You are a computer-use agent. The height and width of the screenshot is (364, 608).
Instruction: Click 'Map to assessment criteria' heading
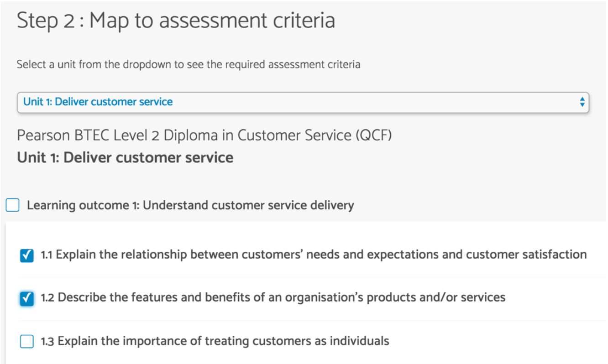coord(212,21)
